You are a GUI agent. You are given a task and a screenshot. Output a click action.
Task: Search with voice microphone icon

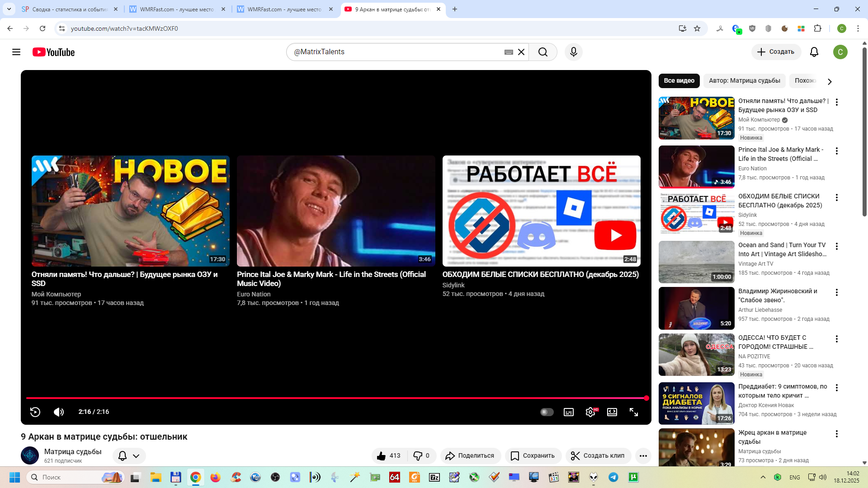(573, 52)
